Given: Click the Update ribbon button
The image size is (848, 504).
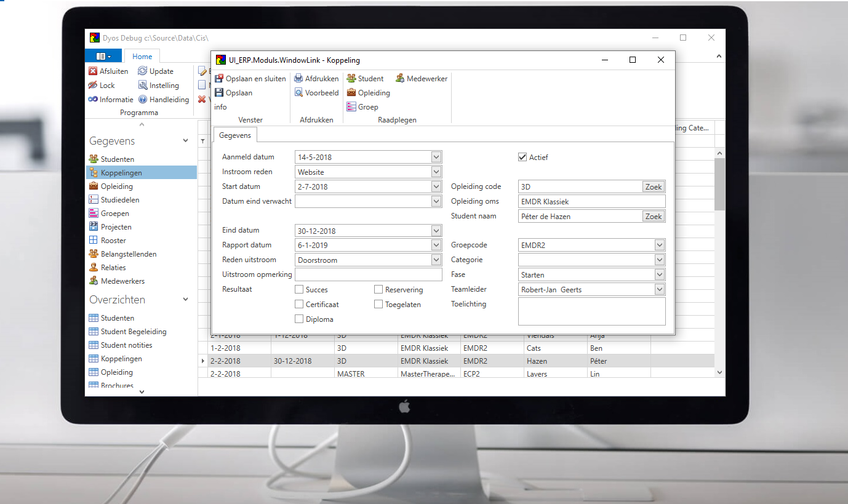Looking at the screenshot, I should [x=156, y=71].
